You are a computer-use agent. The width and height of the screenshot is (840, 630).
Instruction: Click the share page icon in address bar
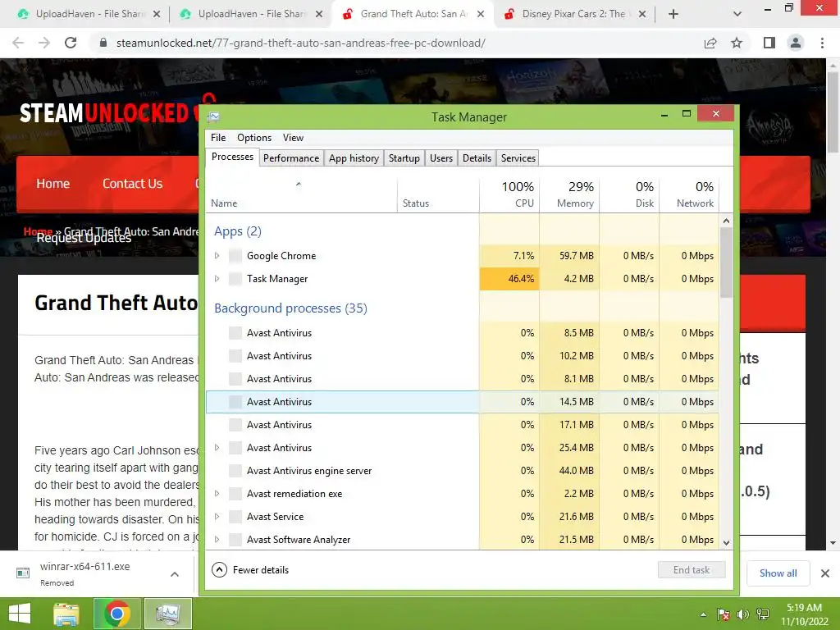710,43
